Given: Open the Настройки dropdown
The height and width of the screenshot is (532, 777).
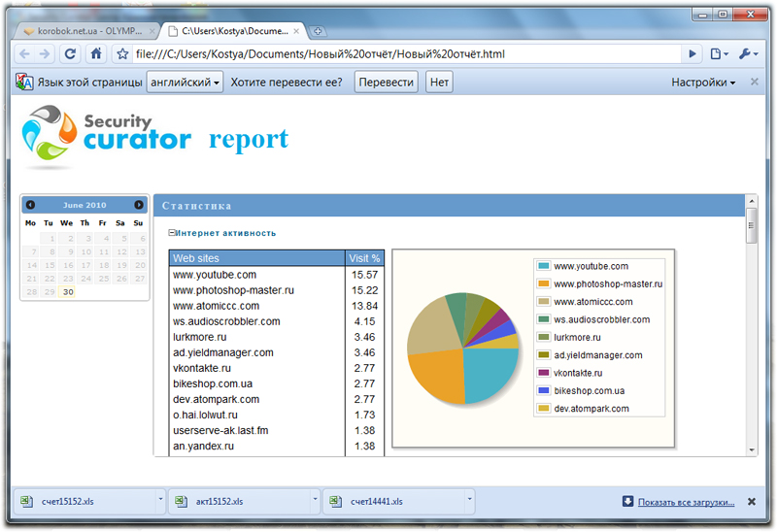Looking at the screenshot, I should coord(703,83).
